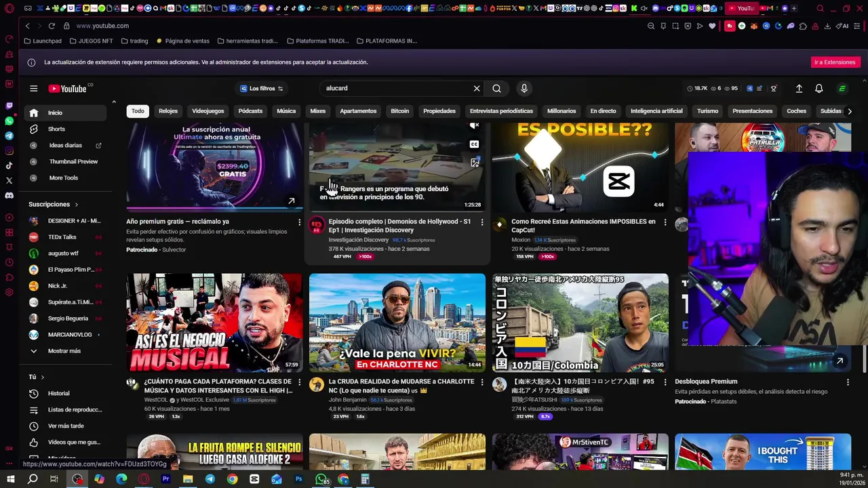This screenshot has height=488, width=868.
Task: Open Ver más tarde playlist
Action: click(66, 426)
